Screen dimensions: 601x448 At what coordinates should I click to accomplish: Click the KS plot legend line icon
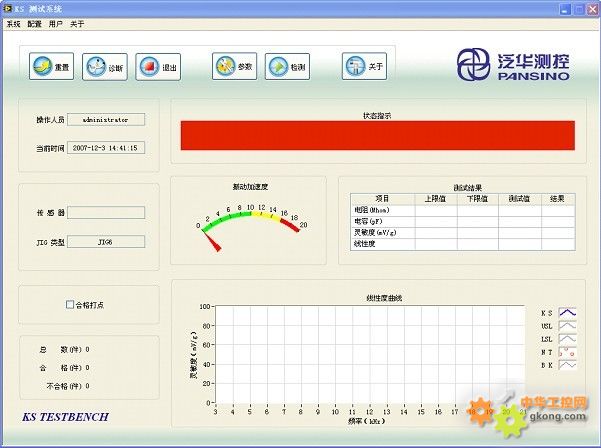tap(566, 313)
